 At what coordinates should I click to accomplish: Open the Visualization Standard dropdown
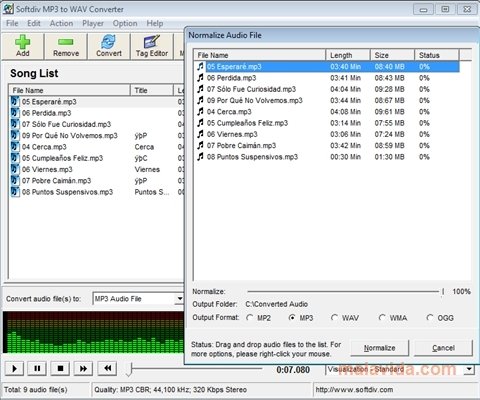coord(470,369)
